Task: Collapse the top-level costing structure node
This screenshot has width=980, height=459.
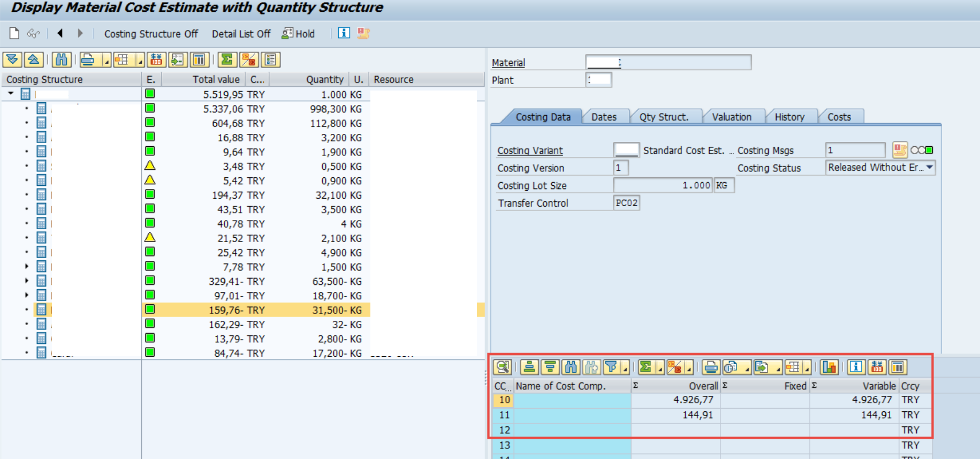Action: tap(11, 93)
